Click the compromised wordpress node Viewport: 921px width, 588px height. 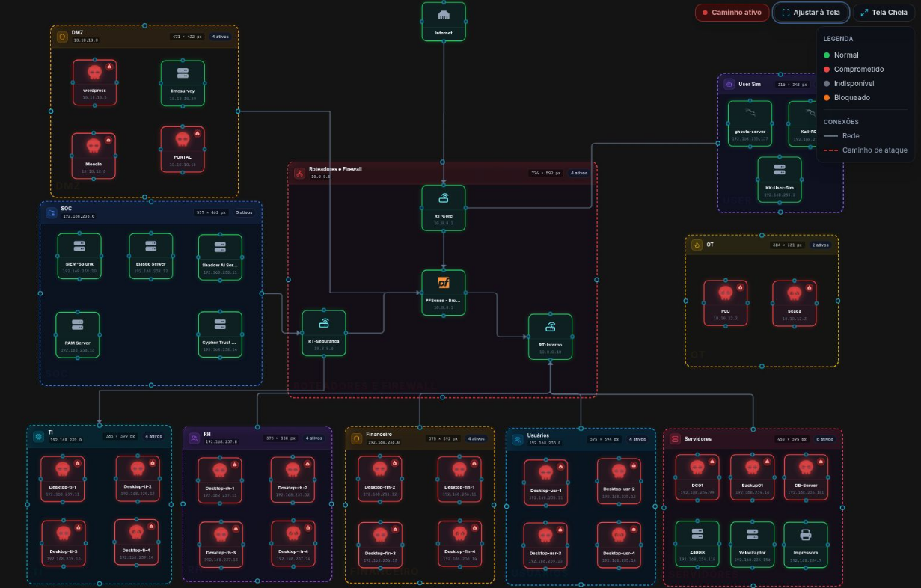pyautogui.click(x=94, y=82)
